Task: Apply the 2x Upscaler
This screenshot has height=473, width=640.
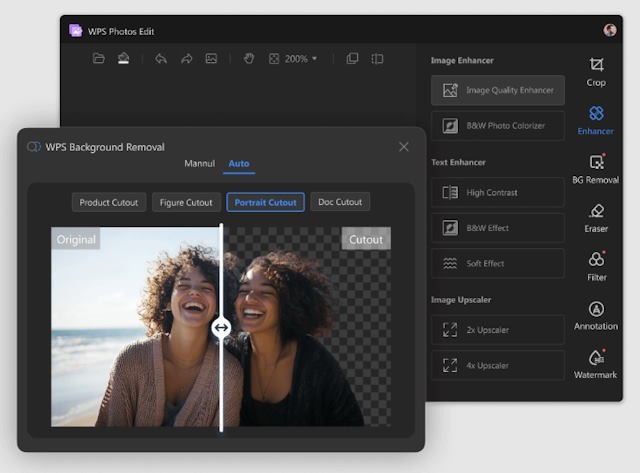Action: (x=498, y=329)
